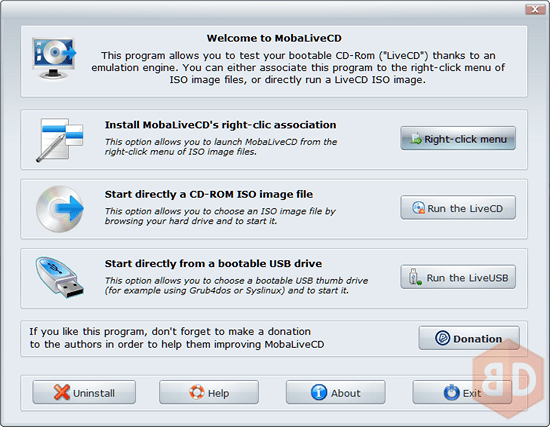The image size is (550, 427).
Task: Launch Run the LiveUSB
Action: (x=458, y=277)
